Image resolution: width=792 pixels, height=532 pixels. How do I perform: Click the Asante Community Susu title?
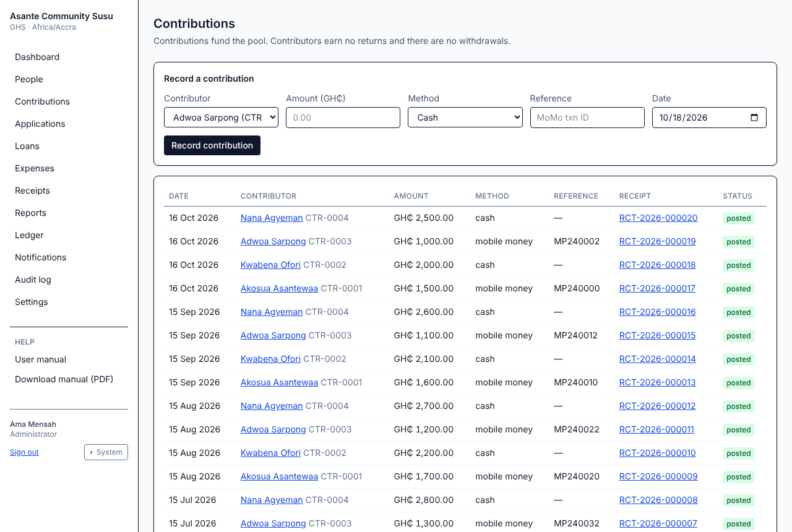(61, 16)
